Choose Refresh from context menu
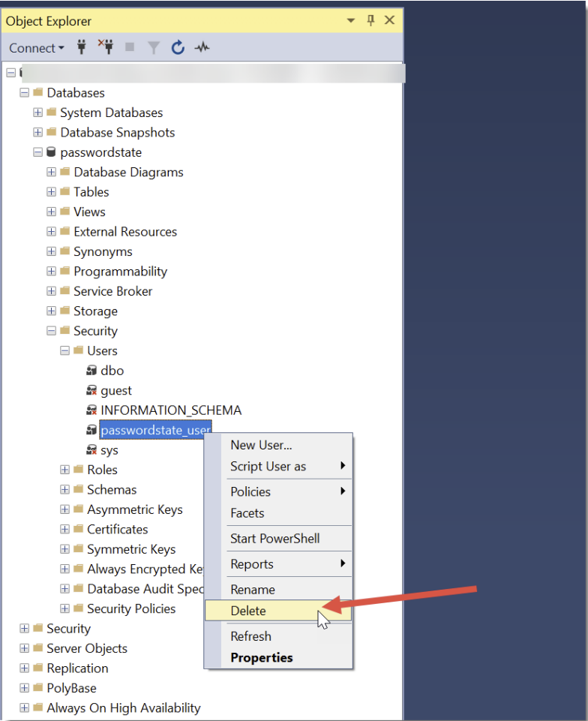The height and width of the screenshot is (721, 588). [x=278, y=636]
